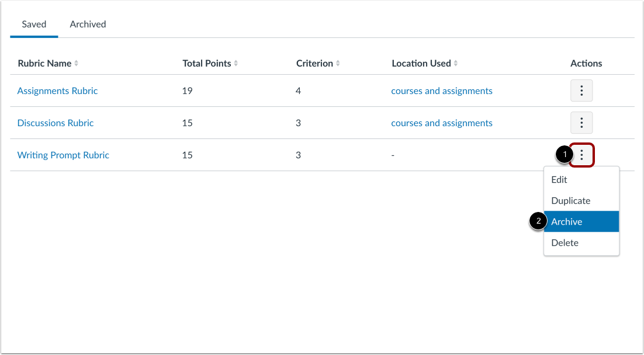Click the sort icon next to Total Points

pos(236,63)
